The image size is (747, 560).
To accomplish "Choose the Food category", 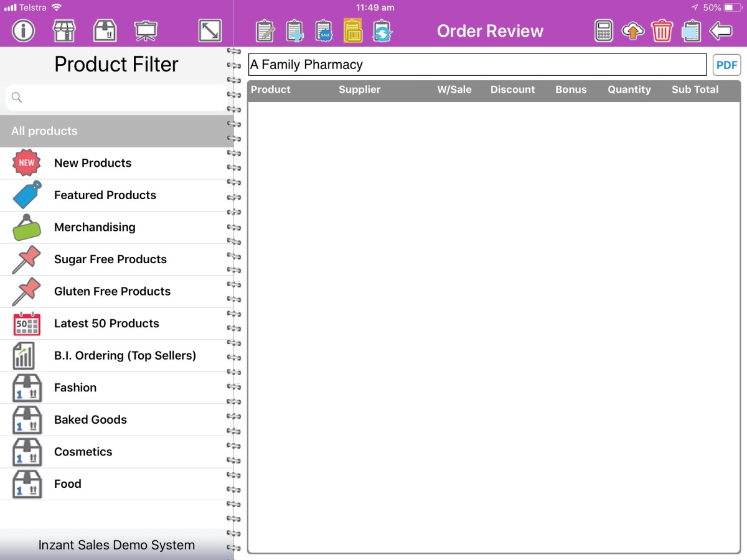I will 116,483.
